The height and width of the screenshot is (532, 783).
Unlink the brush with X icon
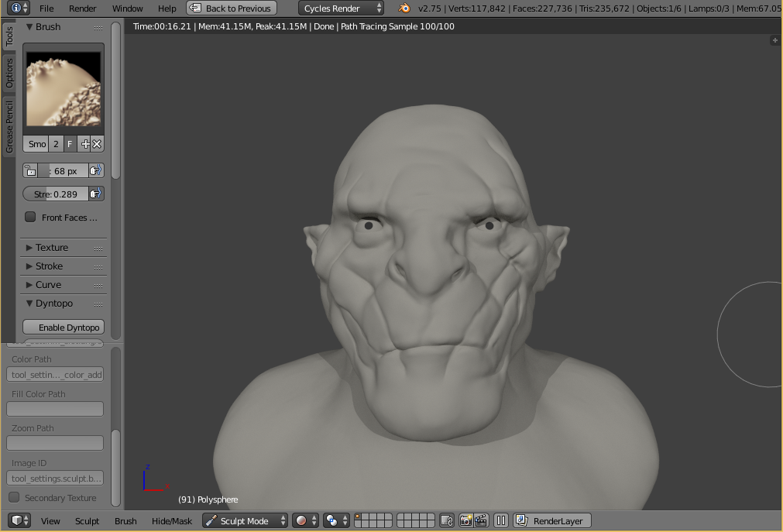tap(97, 144)
